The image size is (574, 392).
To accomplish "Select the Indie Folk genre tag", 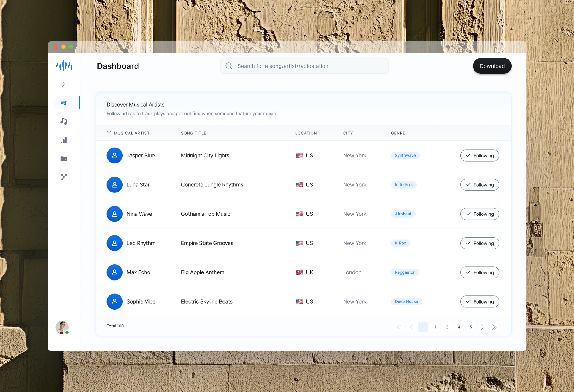I will (404, 185).
